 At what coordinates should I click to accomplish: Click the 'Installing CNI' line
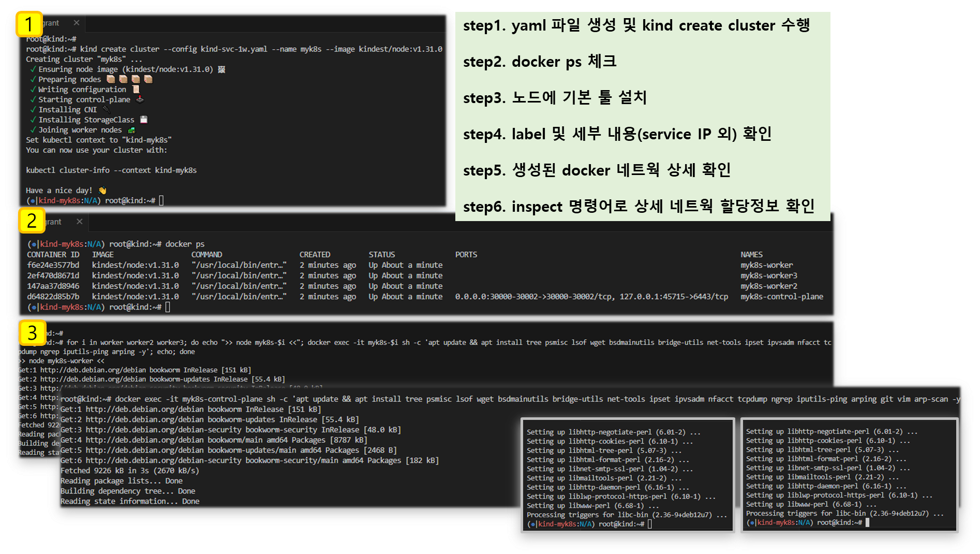(70, 110)
